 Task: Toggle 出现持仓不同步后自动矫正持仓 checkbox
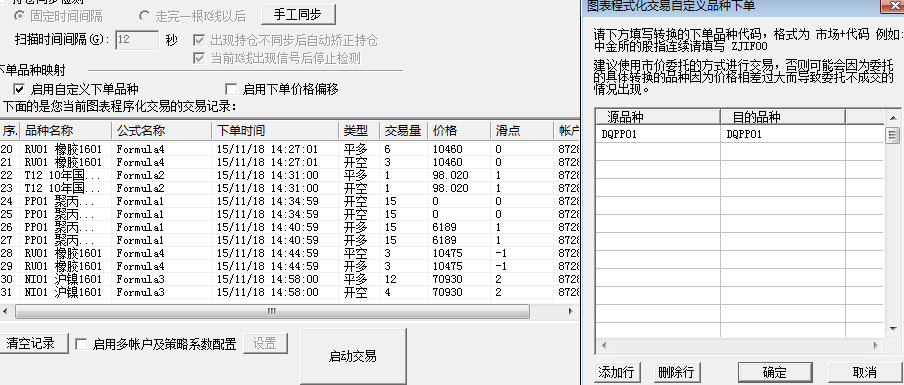pyautogui.click(x=199, y=40)
